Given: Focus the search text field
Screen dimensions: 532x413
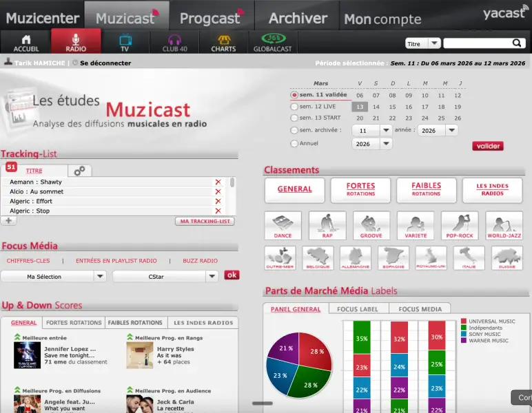Looking at the screenshot, I should point(478,43).
